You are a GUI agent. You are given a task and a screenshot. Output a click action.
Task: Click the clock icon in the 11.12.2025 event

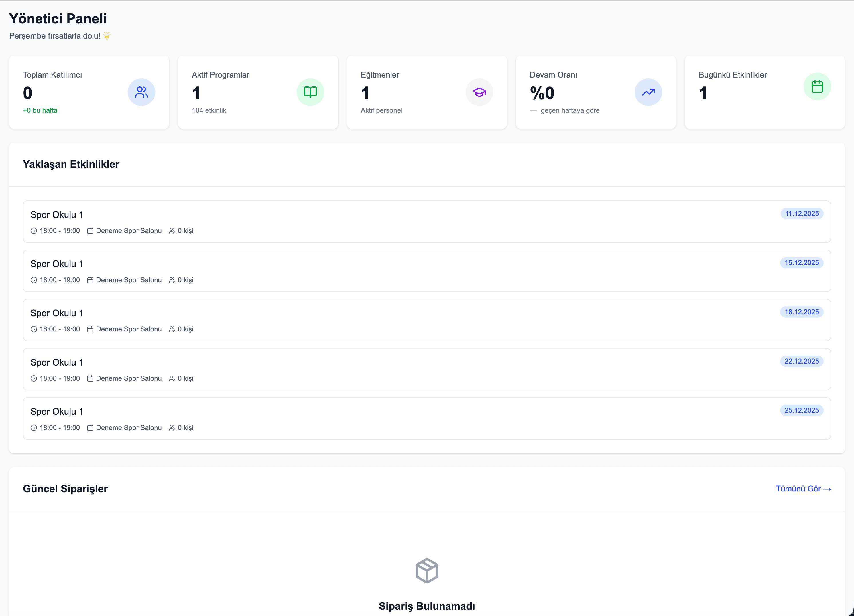[34, 231]
